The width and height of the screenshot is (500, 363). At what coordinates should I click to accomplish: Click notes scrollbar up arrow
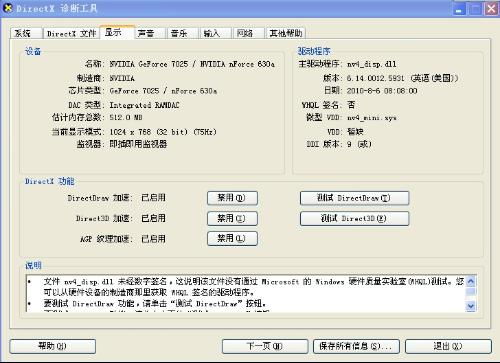(471, 282)
